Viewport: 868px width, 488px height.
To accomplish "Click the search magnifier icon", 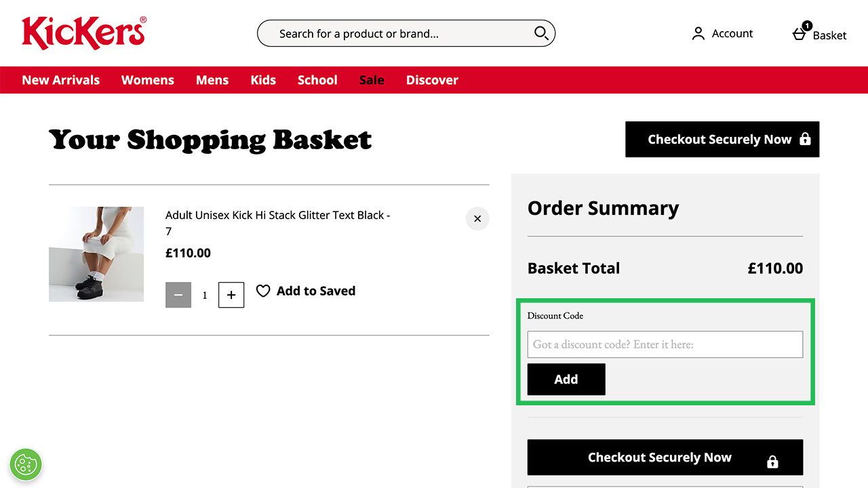I will (x=541, y=33).
